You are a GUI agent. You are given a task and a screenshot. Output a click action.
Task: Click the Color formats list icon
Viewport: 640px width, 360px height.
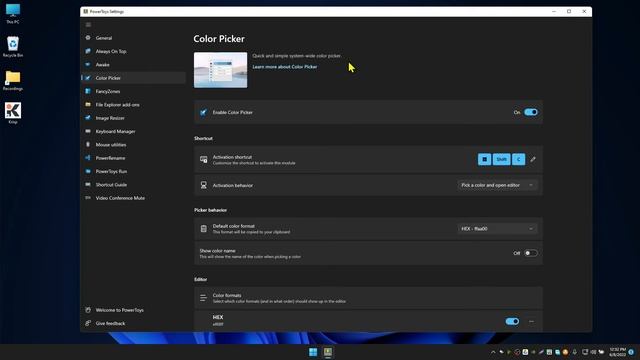(203, 298)
